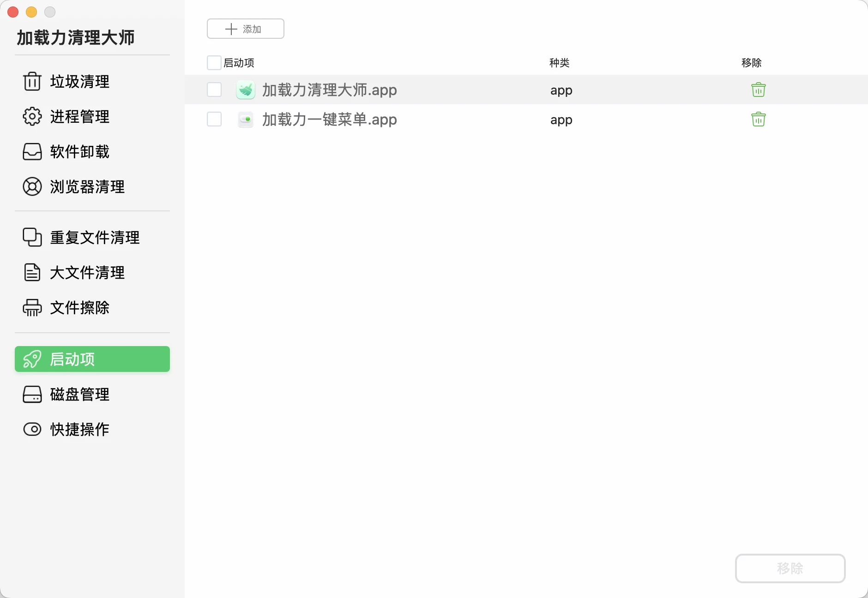868x598 pixels.
Task: Delete 加载力一键菜单.app using its trash icon
Action: tap(759, 119)
